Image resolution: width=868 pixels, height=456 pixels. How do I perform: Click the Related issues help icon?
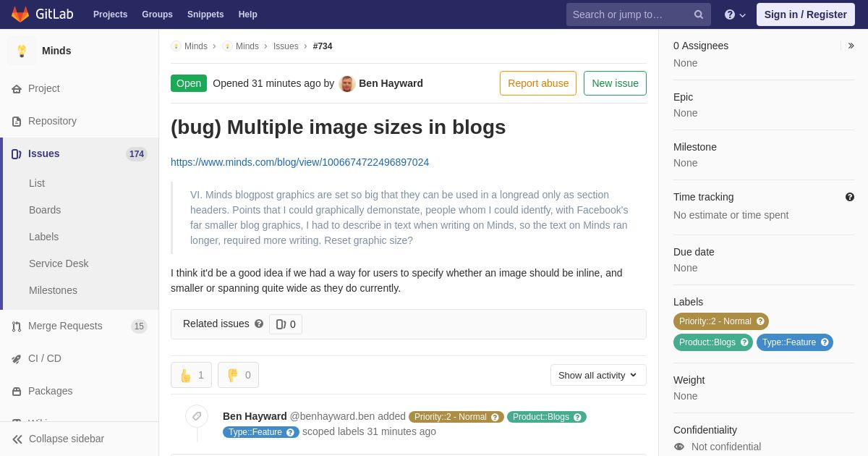point(259,324)
